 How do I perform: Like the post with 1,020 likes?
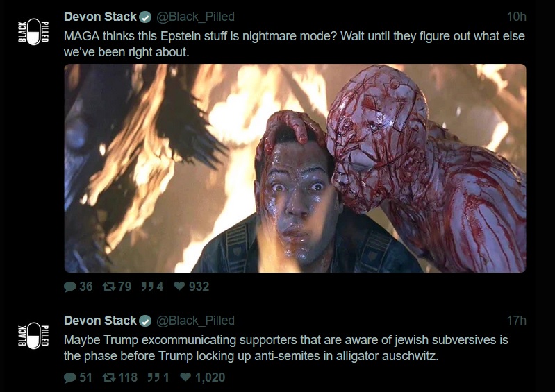(185, 378)
